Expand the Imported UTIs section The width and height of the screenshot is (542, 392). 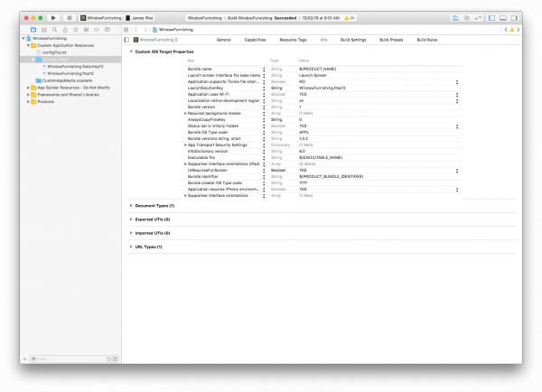(131, 233)
